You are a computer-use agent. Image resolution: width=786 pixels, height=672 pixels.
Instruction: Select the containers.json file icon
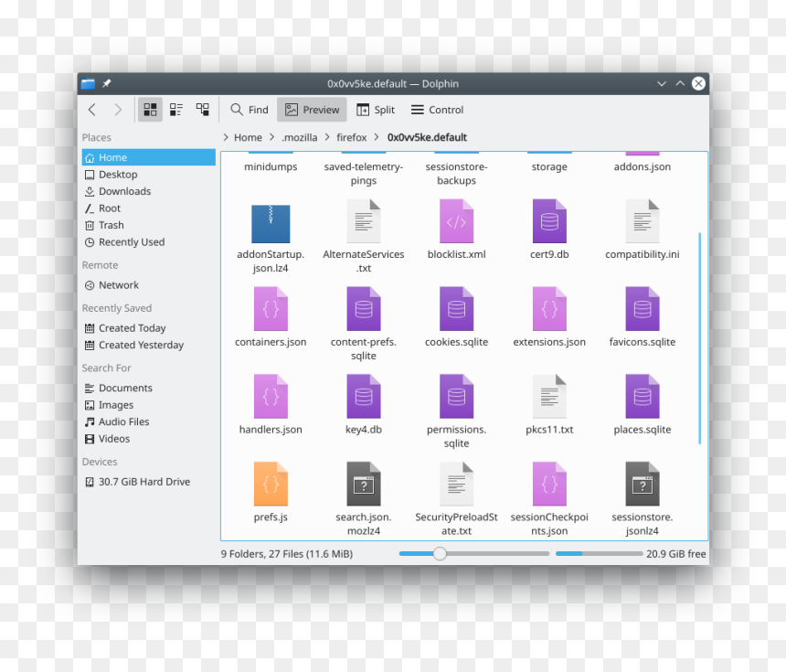pos(271,309)
